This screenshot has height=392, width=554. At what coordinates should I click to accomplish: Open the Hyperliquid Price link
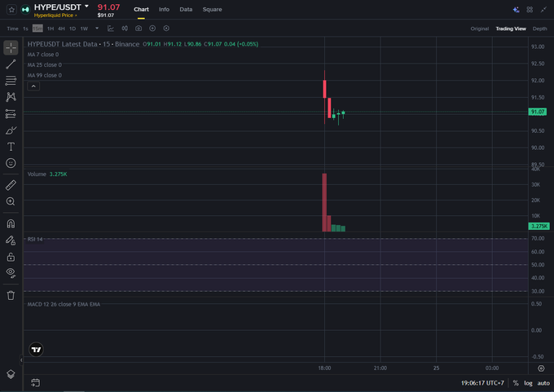55,15
